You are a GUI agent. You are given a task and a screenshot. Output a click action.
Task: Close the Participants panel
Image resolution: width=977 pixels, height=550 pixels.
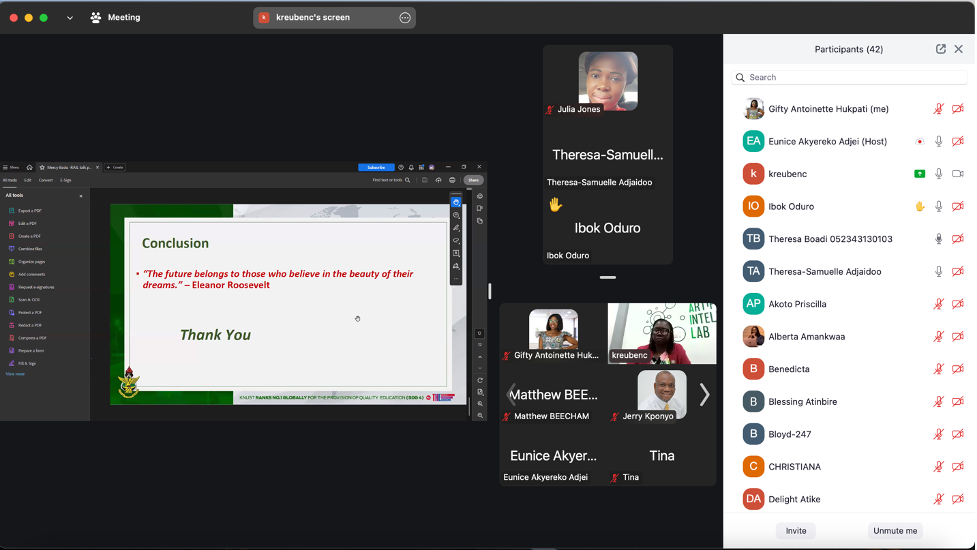click(x=959, y=49)
